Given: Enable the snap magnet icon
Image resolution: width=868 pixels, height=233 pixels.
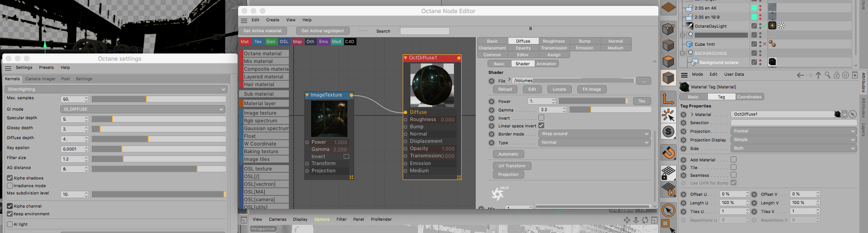Looking at the screenshot, I should (x=668, y=152).
